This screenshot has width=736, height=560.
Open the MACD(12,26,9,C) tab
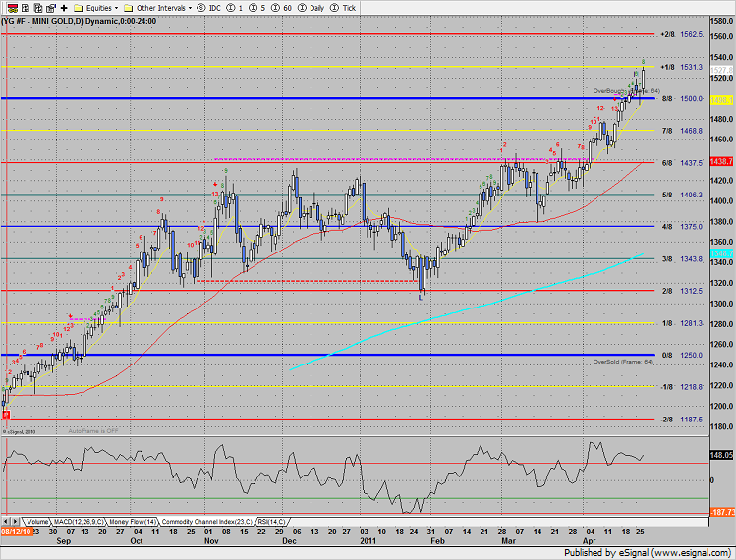[79, 522]
